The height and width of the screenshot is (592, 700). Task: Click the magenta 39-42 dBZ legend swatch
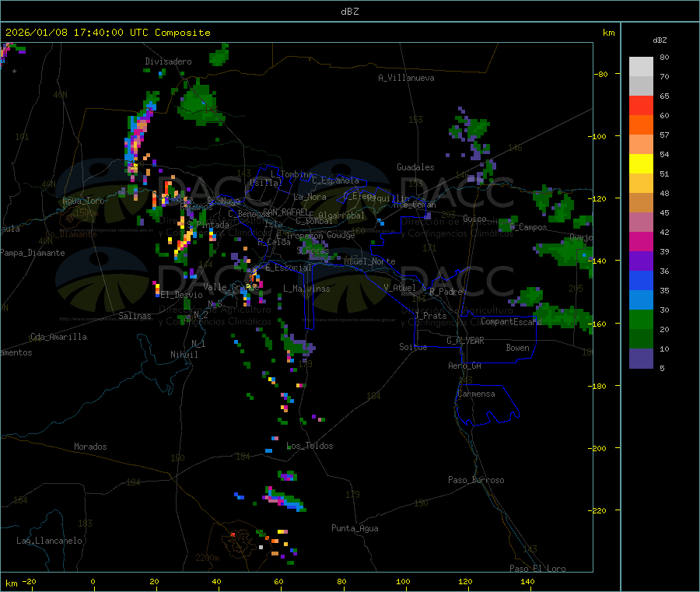coord(641,241)
